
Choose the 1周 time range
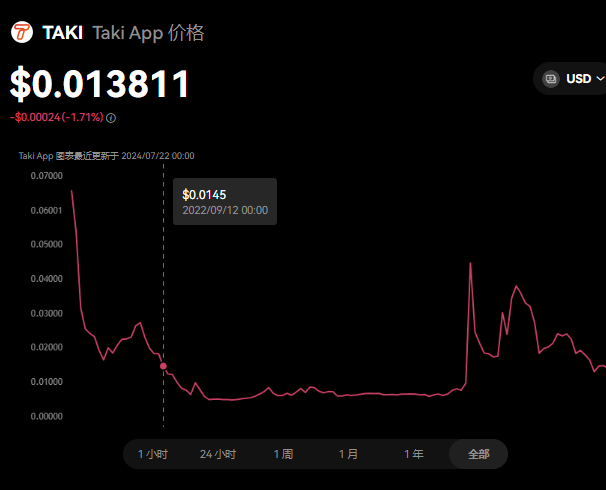[284, 454]
